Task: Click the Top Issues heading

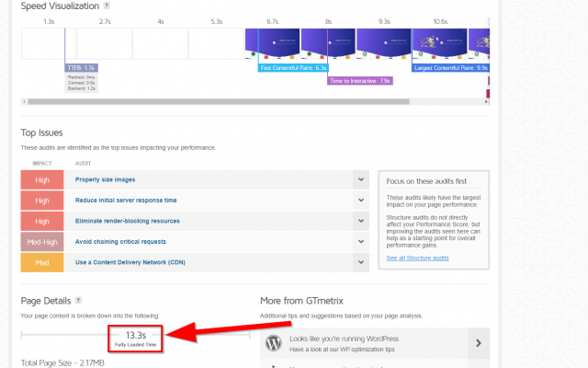Action: pos(41,132)
